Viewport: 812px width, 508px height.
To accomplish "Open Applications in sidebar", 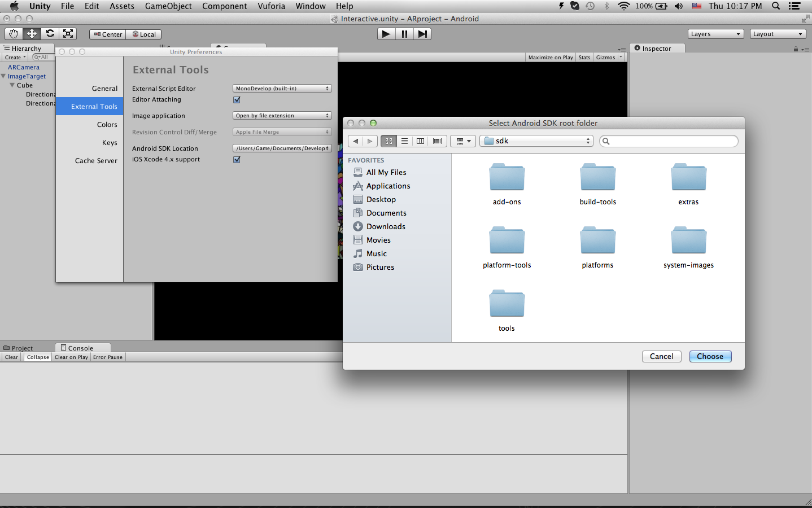I will pos(388,186).
